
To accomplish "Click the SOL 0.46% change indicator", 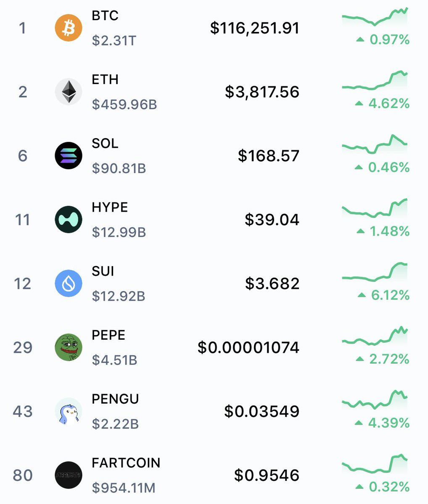I will [x=382, y=168].
